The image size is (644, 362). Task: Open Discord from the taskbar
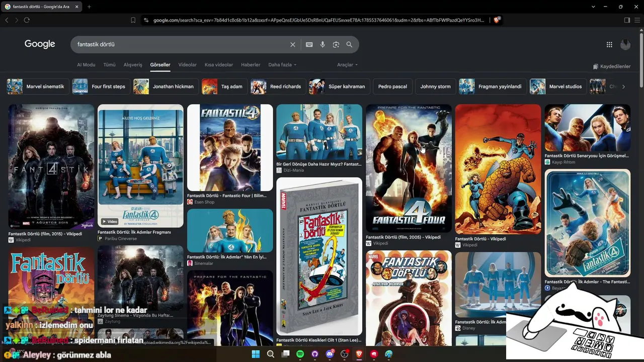[330, 354]
